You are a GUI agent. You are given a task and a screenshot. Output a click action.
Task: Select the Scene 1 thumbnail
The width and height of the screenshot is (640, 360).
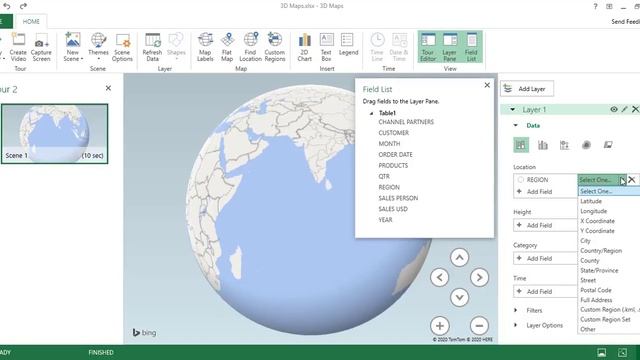point(55,133)
